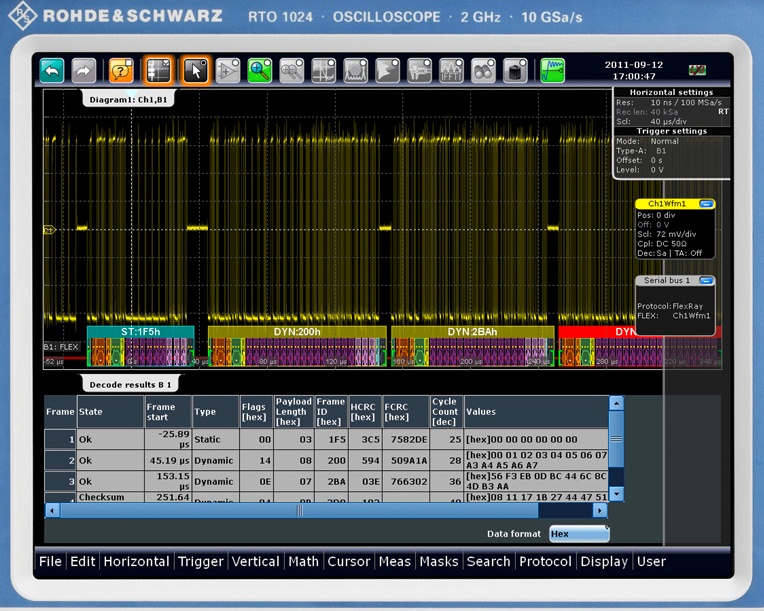
Task: Click the Decode results B 1 tab
Action: coord(131,384)
